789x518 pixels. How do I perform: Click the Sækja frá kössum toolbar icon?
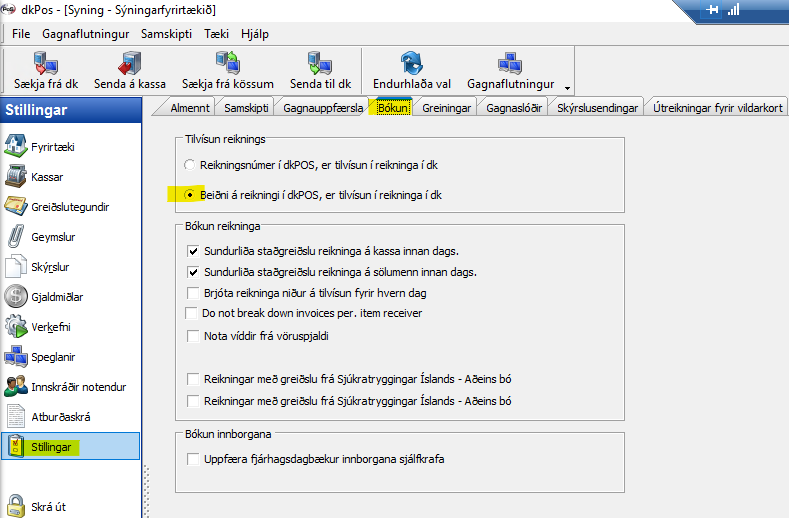(227, 65)
